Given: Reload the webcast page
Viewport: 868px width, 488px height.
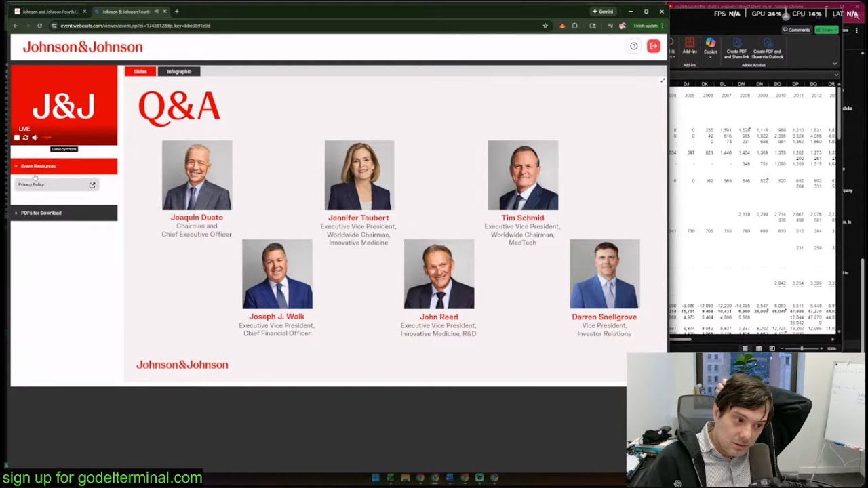Looking at the screenshot, I should coord(39,26).
